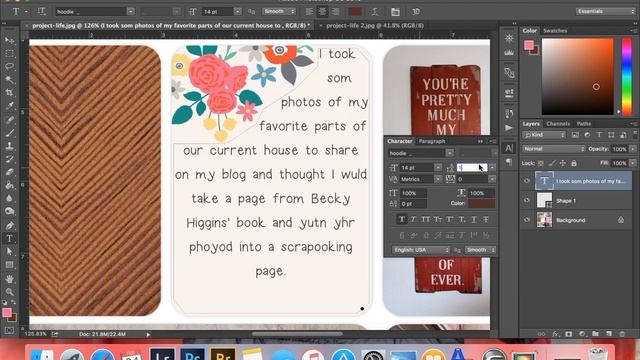This screenshot has height=360, width=640.
Task: Select the Dodge tool
Action: pos(9,211)
